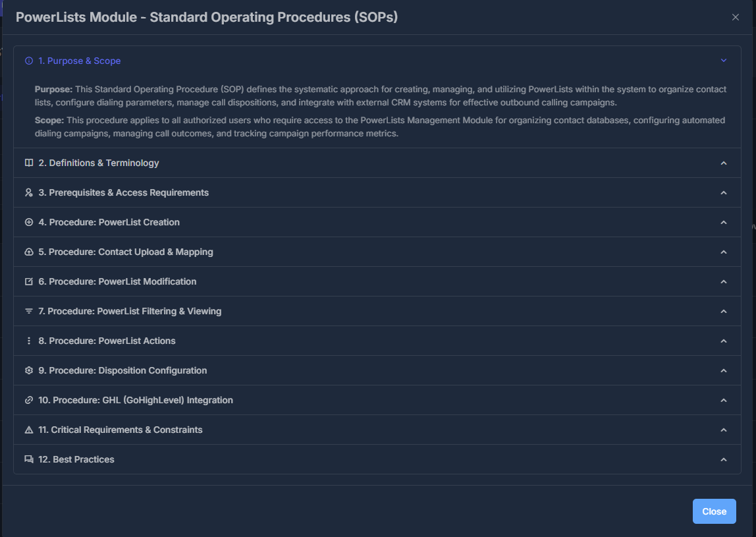The image size is (756, 537).
Task: Click the link icon beside GHL Integration
Action: click(x=28, y=400)
